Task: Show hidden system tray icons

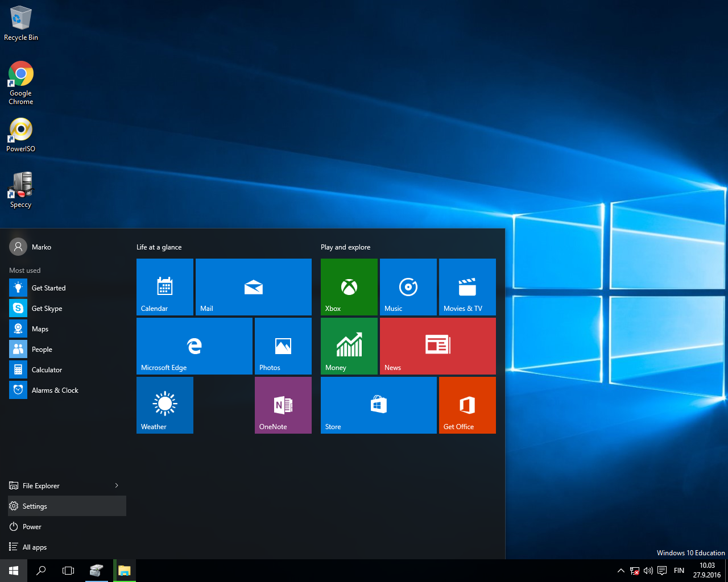Action: click(x=621, y=571)
